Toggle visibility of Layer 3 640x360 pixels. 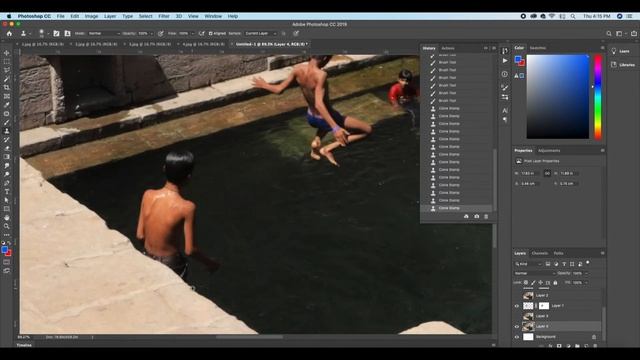pos(517,316)
